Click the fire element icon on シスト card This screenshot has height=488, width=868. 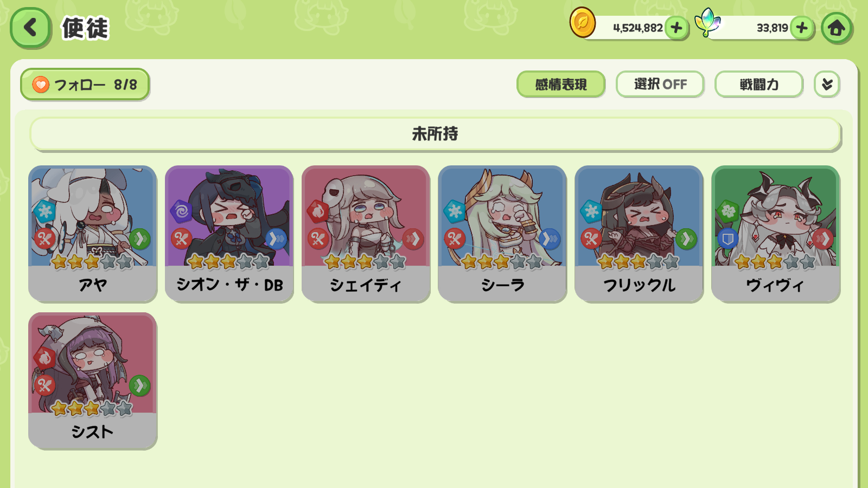coord(45,358)
